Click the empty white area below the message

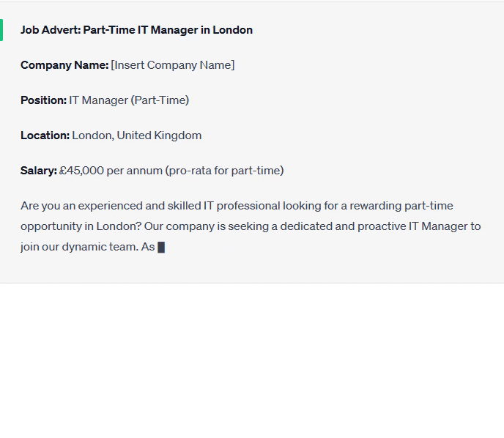[x=252, y=359]
